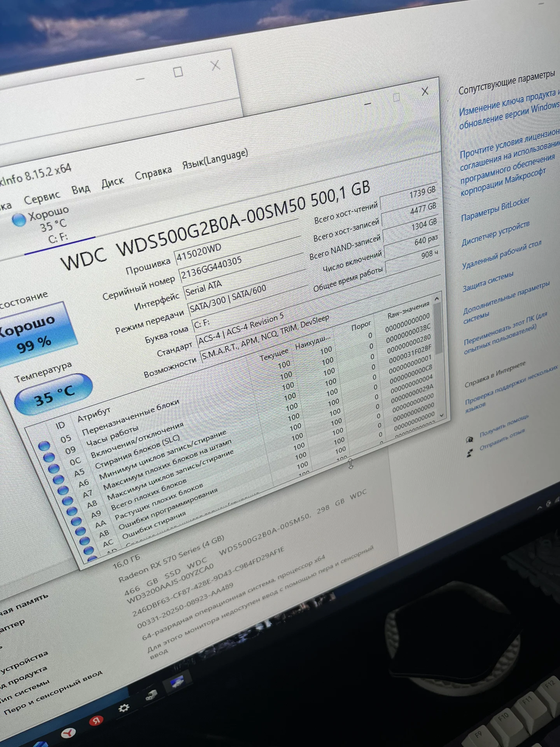Click the status circle of attribute A5
The width and height of the screenshot is (560, 747).
tap(58, 479)
